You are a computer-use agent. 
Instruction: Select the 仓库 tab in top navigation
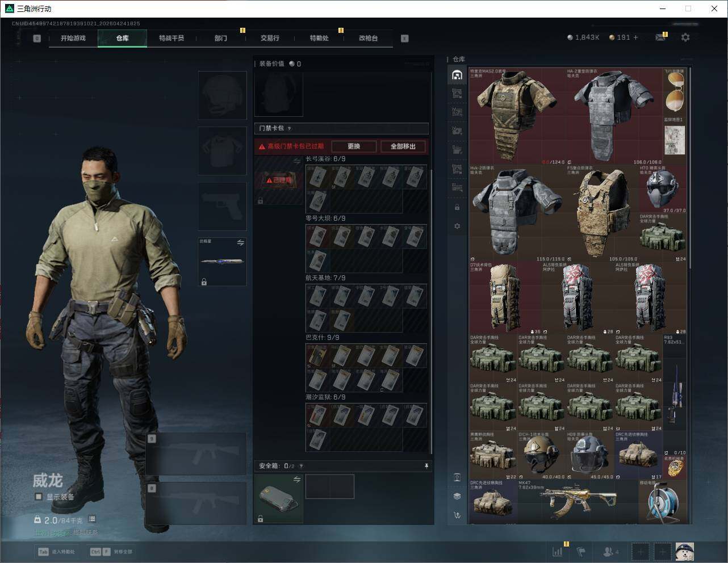(x=122, y=38)
